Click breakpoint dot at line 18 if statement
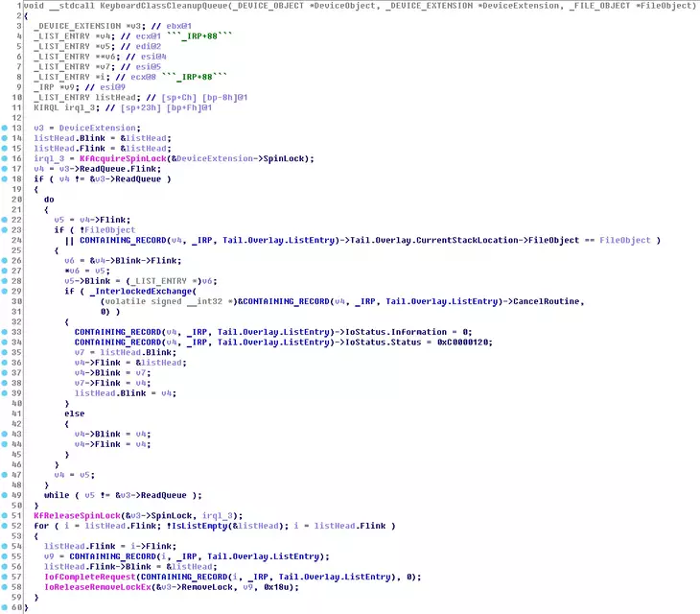The height and width of the screenshot is (614, 700). [x=5, y=179]
